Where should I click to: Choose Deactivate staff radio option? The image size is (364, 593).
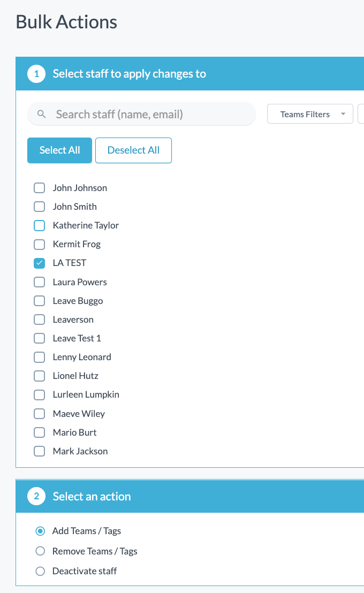coord(40,571)
